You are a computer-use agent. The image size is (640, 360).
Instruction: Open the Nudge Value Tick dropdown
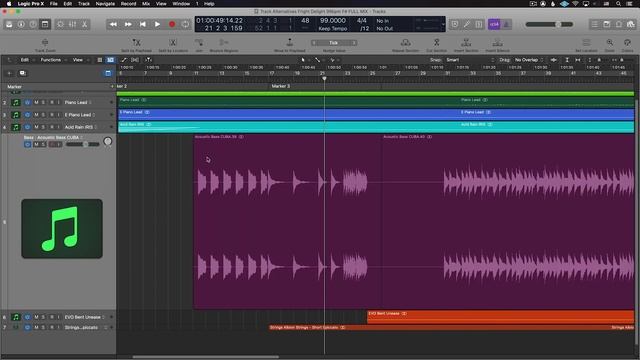[334, 42]
